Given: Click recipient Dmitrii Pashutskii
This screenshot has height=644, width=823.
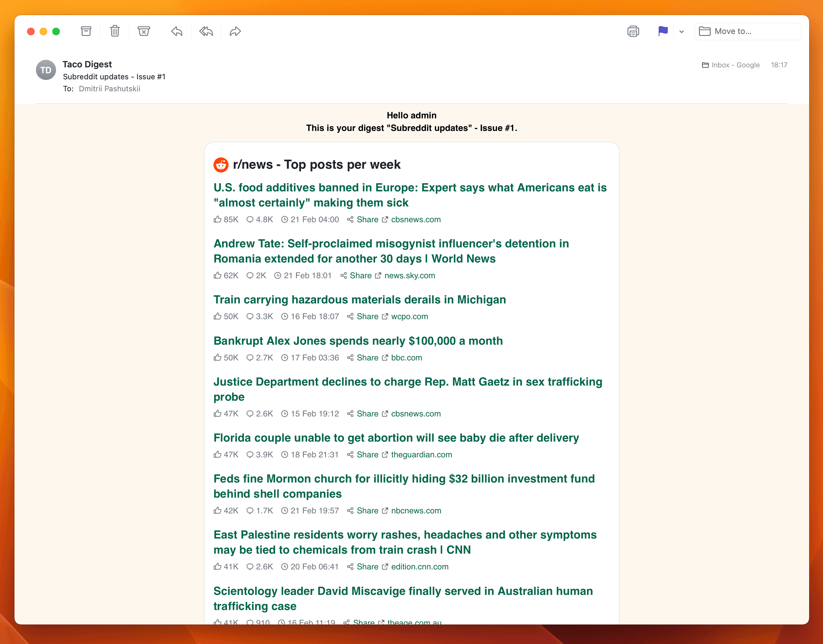Looking at the screenshot, I should click(109, 89).
